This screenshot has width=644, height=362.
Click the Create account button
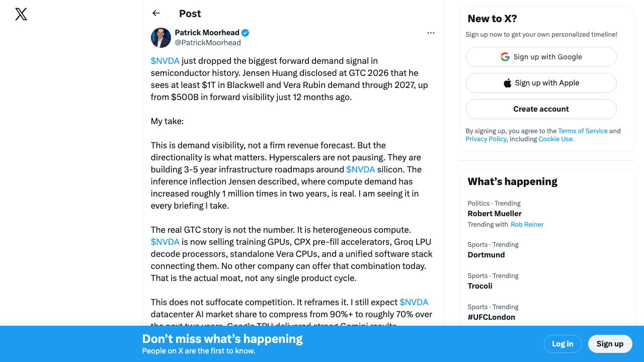(x=541, y=109)
